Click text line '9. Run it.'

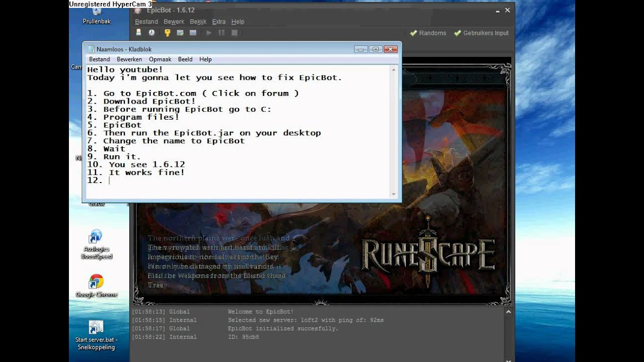coord(114,156)
